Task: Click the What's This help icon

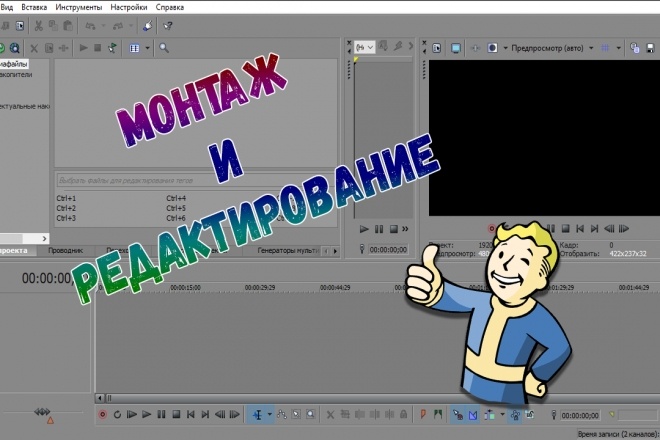Action: click(x=168, y=26)
